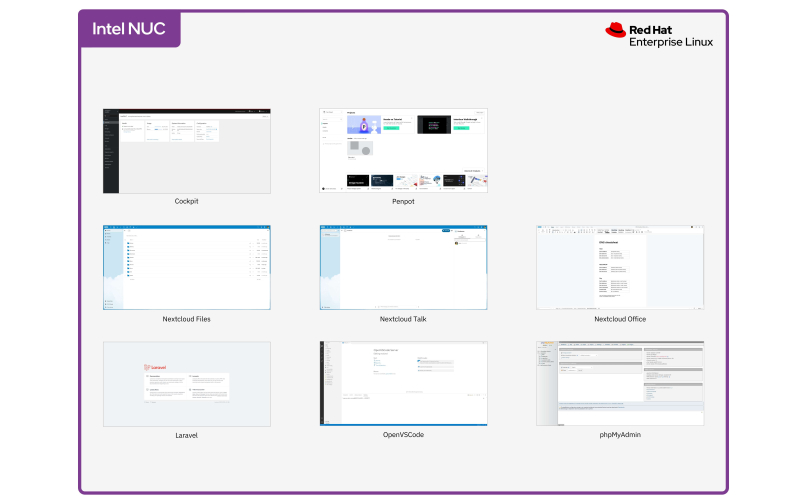Click the Red Hat Enterprise Linux text
The image size is (807, 504).
[x=670, y=36]
